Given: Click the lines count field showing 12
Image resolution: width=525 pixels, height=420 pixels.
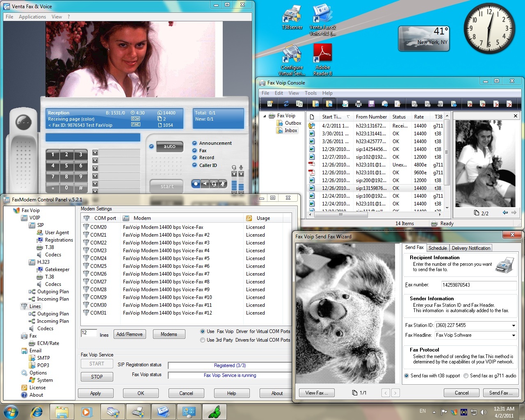Looking at the screenshot, I should (x=89, y=333).
